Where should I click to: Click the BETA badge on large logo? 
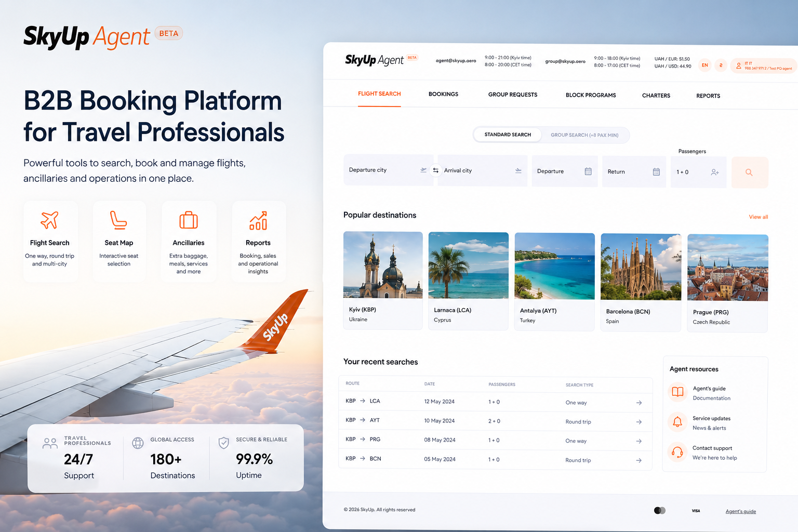[x=169, y=33]
